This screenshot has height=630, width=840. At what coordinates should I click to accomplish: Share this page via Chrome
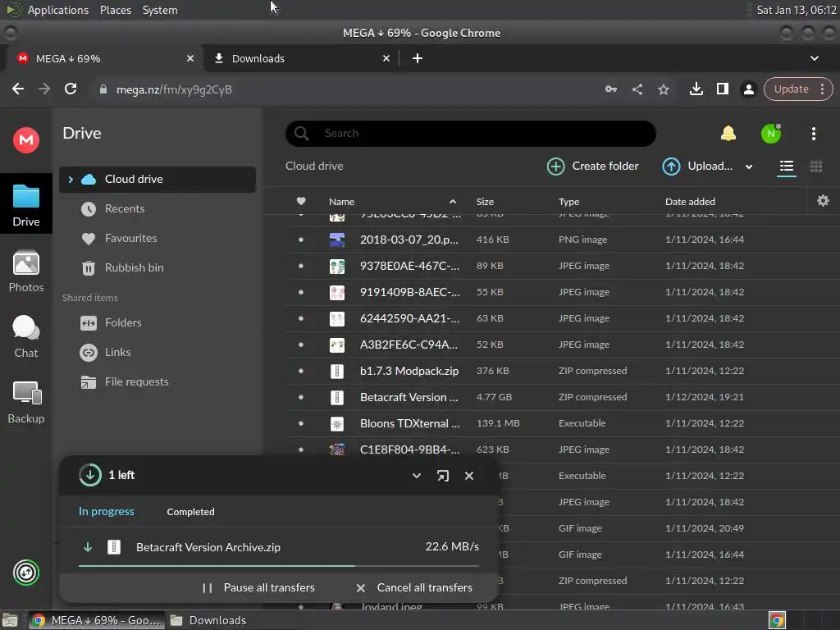tap(637, 89)
